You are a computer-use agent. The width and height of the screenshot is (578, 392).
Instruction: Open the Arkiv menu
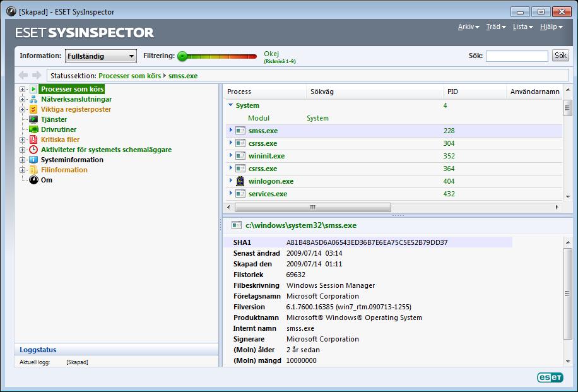468,27
